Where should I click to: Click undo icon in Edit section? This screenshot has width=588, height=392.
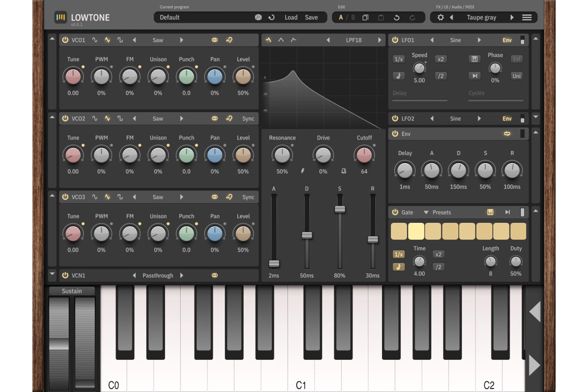396,18
